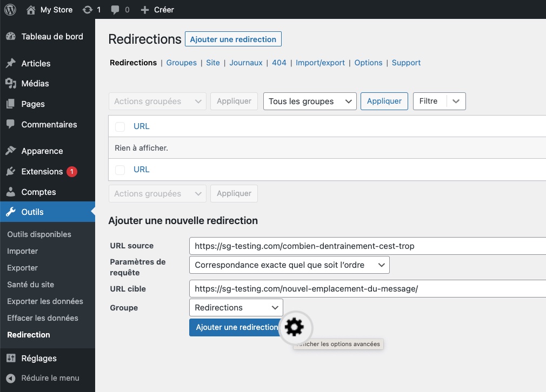The image size is (546, 392).
Task: Open the Redirection submenu item
Action: pos(29,335)
